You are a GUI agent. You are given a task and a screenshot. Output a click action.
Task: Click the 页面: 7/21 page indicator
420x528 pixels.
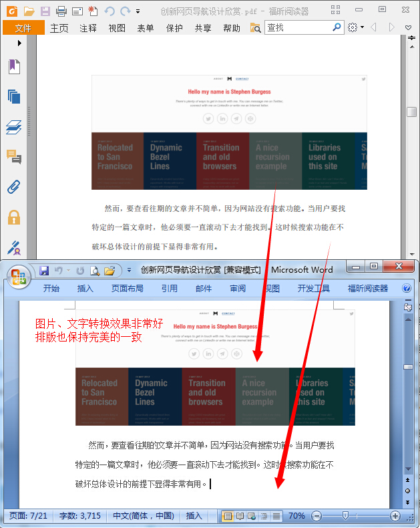pos(28,516)
